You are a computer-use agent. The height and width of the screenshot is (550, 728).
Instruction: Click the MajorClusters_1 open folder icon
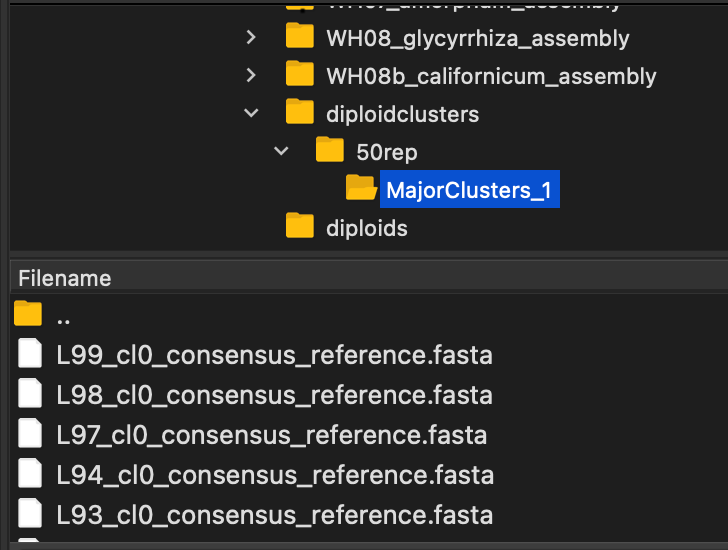point(360,188)
